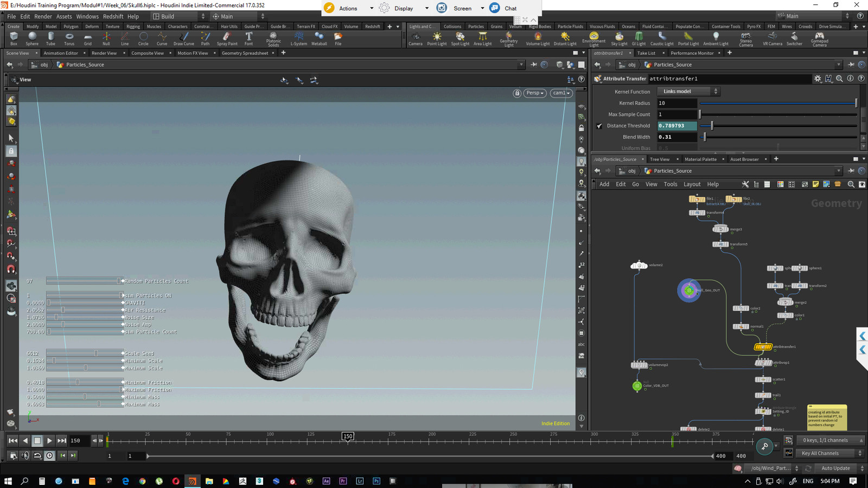
Task: Select the Spray Paint shelf tool
Action: coord(227,38)
